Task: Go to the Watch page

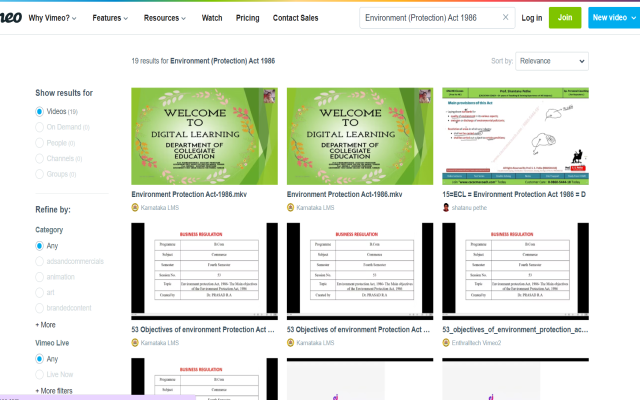Action: pos(212,18)
